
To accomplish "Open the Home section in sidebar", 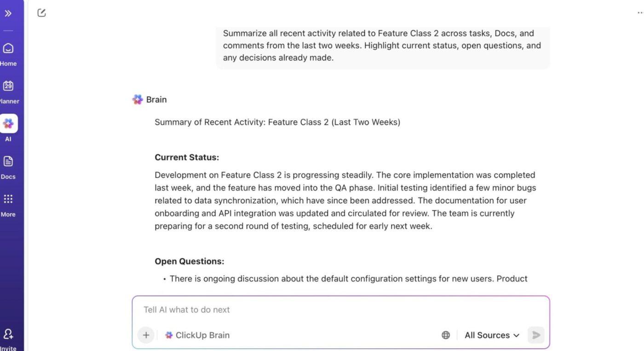I will pyautogui.click(x=8, y=49).
